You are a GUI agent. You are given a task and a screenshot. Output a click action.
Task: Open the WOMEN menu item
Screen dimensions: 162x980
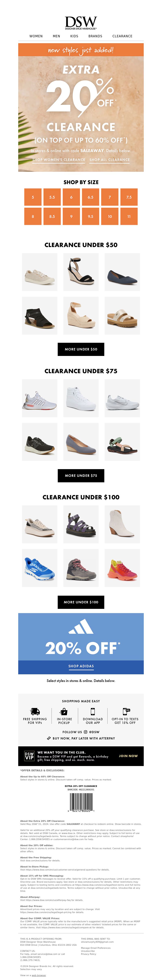pos(36,36)
